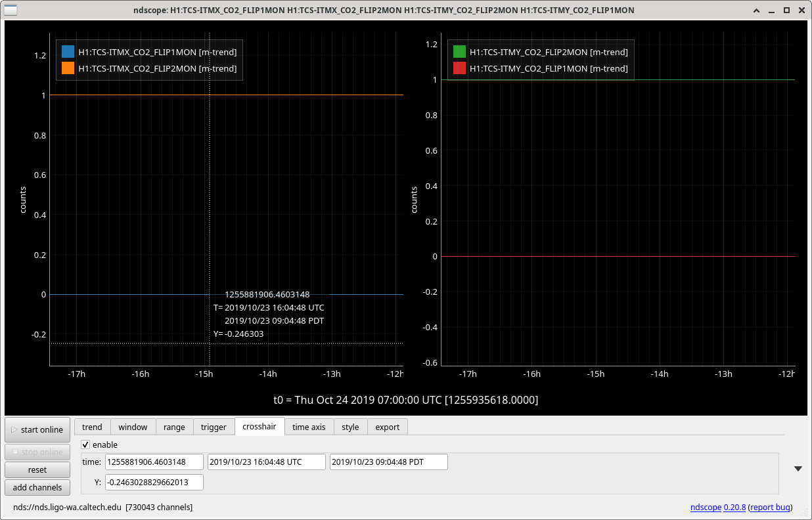
Task: Click add channels button
Action: click(x=37, y=487)
